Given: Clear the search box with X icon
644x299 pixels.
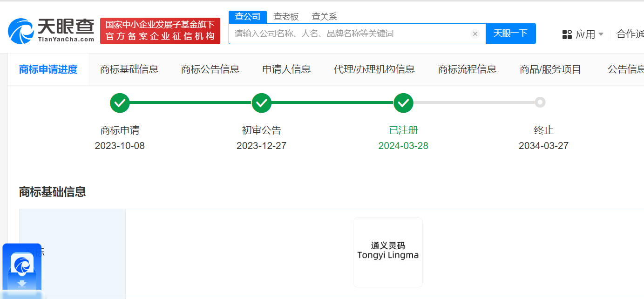Looking at the screenshot, I should pos(475,34).
